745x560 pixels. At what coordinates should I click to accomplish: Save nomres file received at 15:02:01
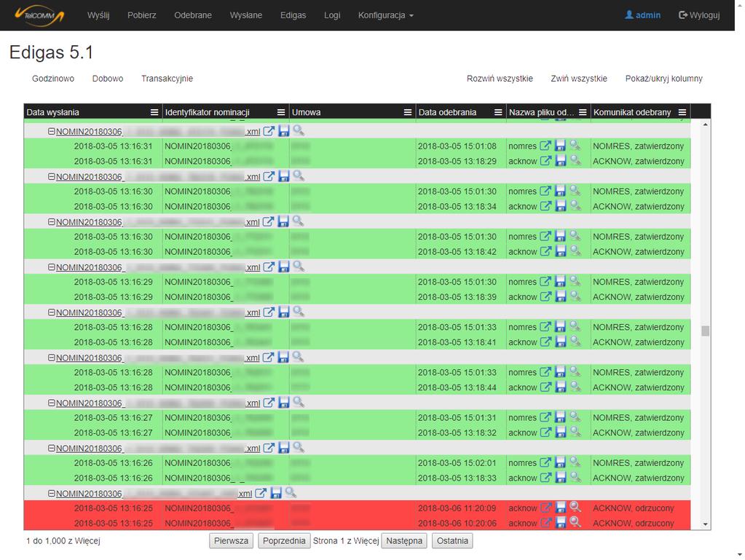point(561,462)
